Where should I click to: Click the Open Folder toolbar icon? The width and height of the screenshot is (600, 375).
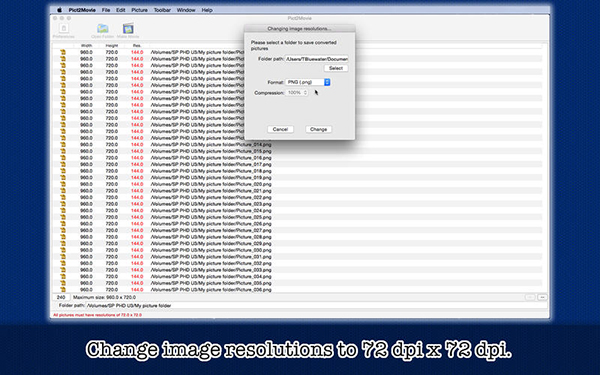click(103, 29)
